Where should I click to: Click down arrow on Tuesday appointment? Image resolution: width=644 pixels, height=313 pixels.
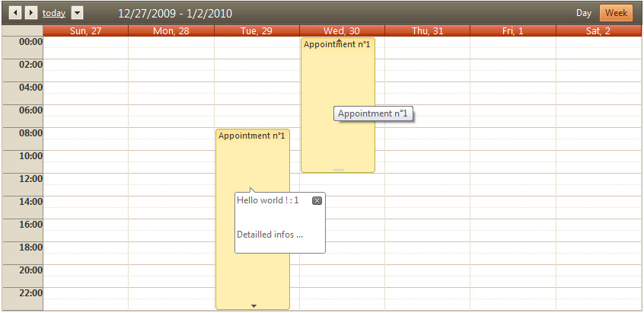click(x=253, y=305)
